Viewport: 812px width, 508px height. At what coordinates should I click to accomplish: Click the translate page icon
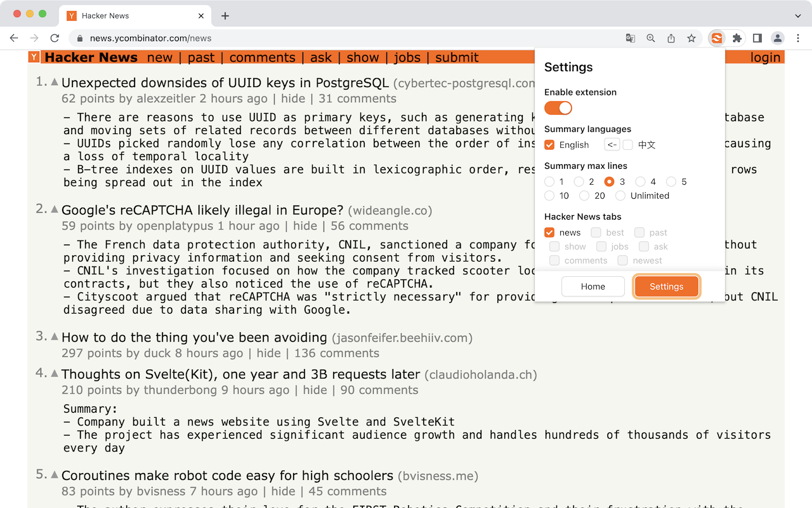631,38
